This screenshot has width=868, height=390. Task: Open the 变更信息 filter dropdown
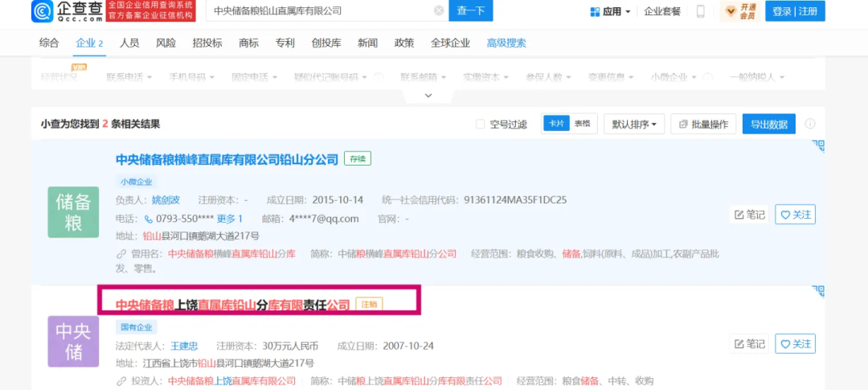(611, 77)
